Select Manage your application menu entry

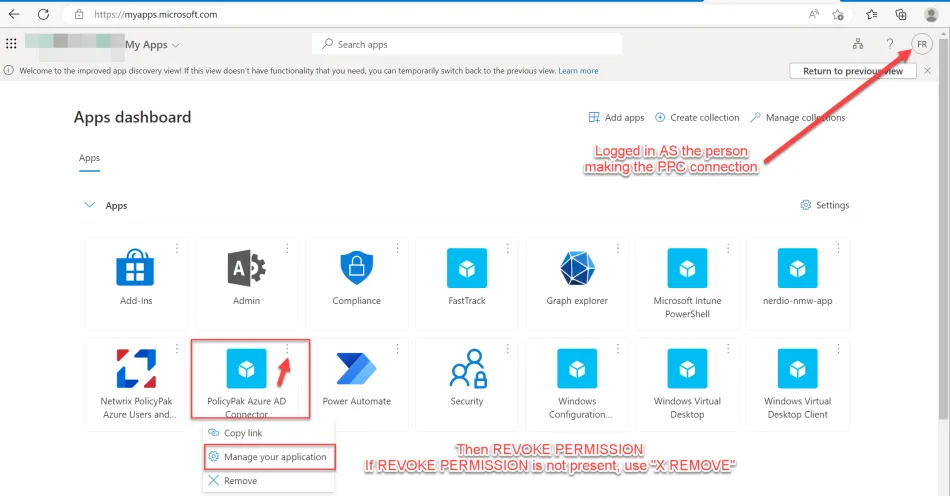(x=267, y=457)
